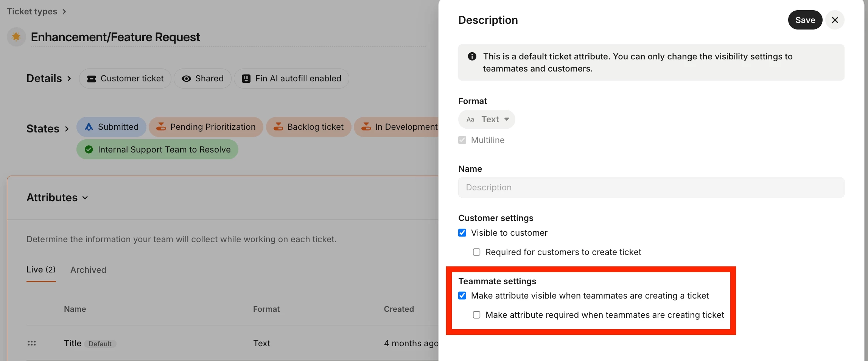The width and height of the screenshot is (868, 361).
Task: Click the Shared visibility chip
Action: click(202, 78)
